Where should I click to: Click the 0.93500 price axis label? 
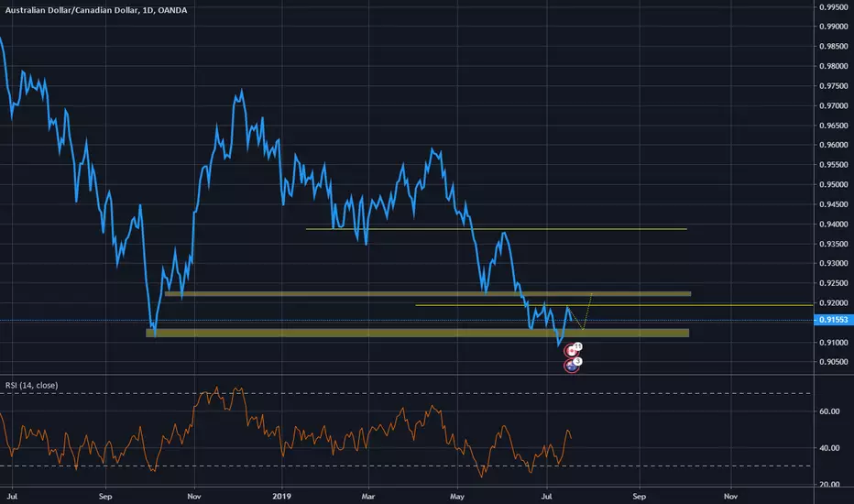833,244
